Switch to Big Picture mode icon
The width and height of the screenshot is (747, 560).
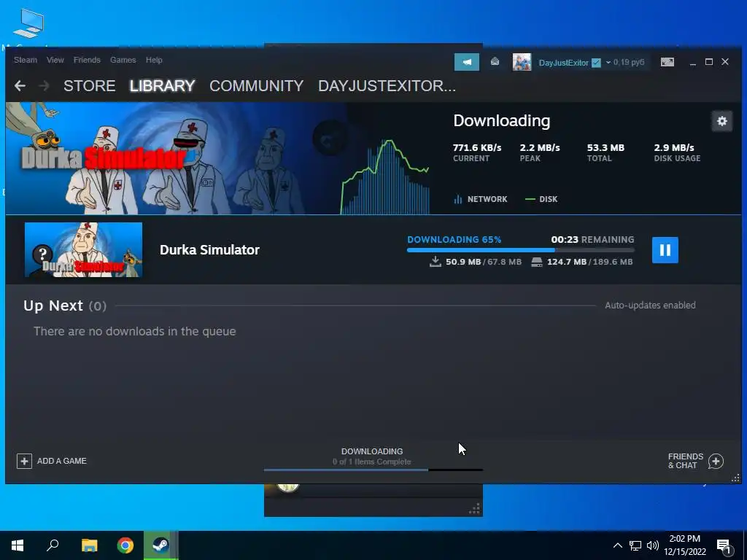pyautogui.click(x=667, y=62)
